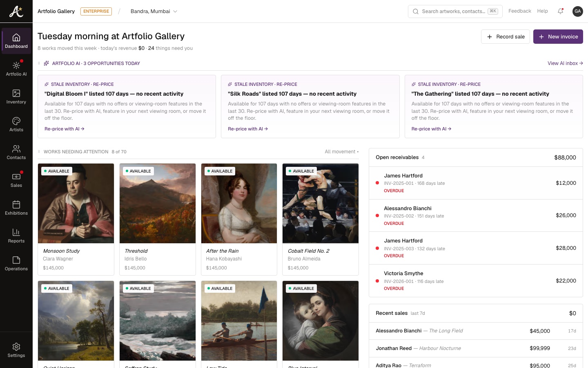This screenshot has height=368, width=588.
Task: Click artist name Hana Kobayashi
Action: tap(224, 259)
